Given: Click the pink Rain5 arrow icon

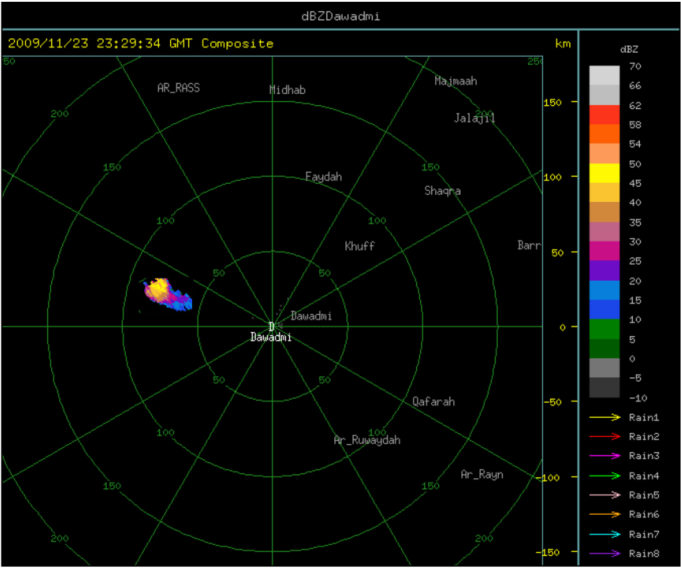Looking at the screenshot, I should click(x=605, y=495).
